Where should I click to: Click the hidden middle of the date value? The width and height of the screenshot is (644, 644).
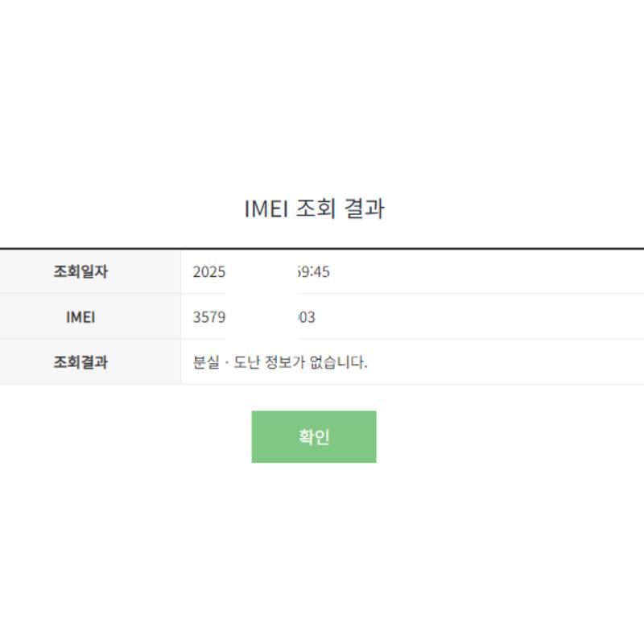261,272
